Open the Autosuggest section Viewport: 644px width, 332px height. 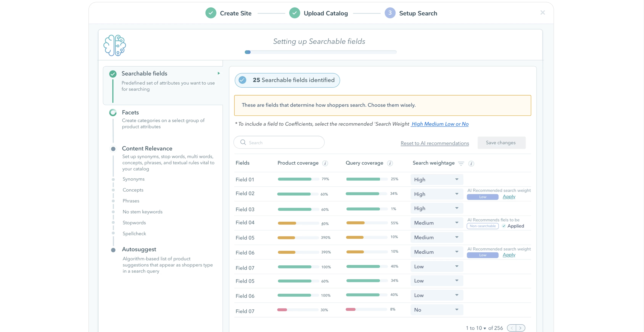(139, 249)
